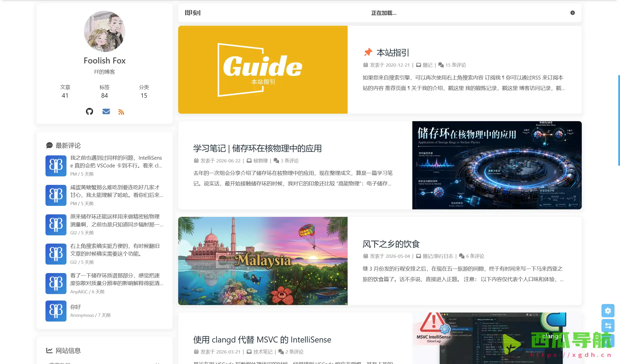Open the settings gear floating button

(x=608, y=311)
